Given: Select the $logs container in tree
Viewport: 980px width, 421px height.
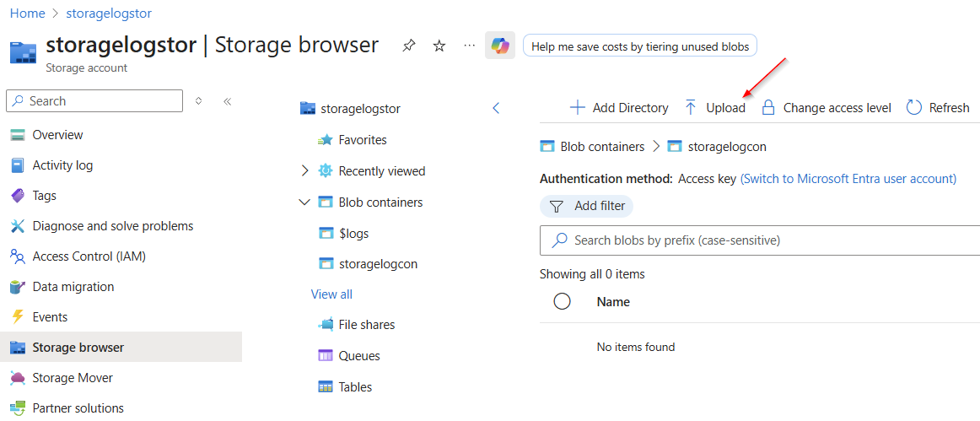Looking at the screenshot, I should point(353,234).
